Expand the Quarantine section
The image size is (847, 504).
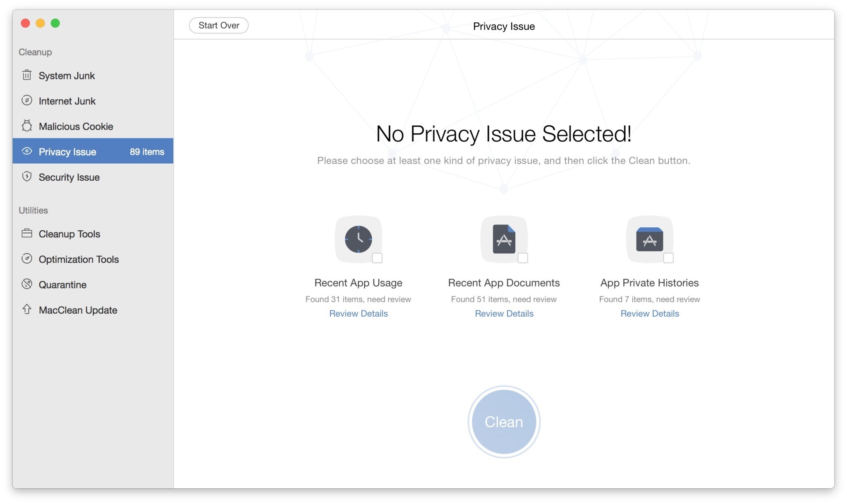click(x=62, y=284)
